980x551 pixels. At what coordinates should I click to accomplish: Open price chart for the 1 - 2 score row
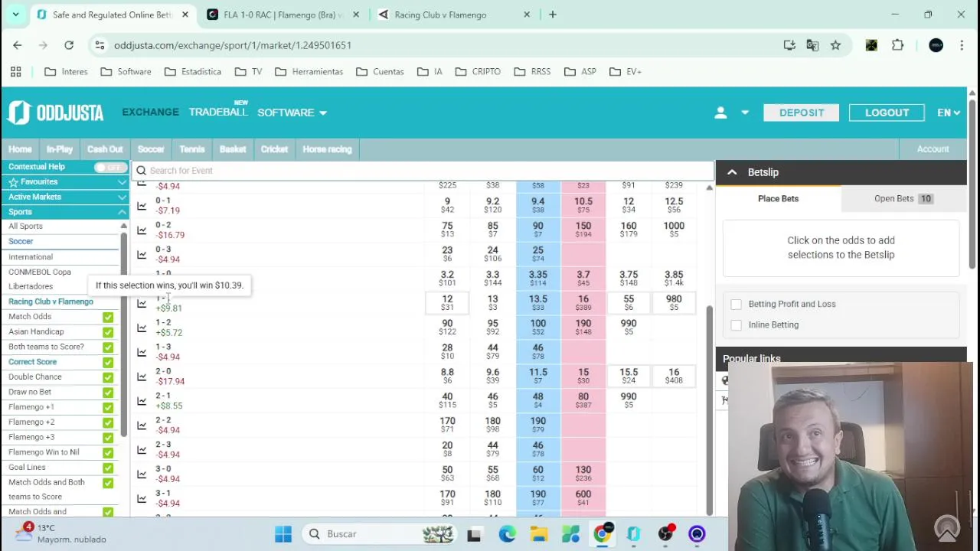pos(142,328)
